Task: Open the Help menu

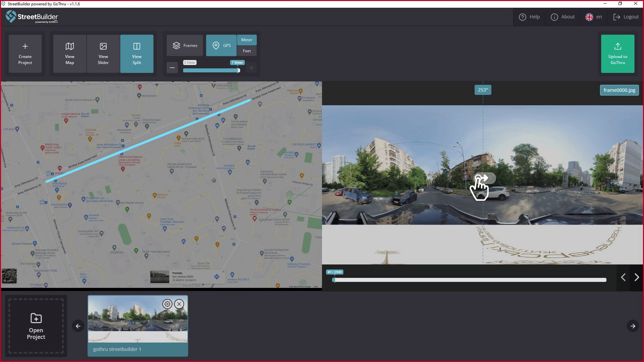Action: [x=529, y=17]
